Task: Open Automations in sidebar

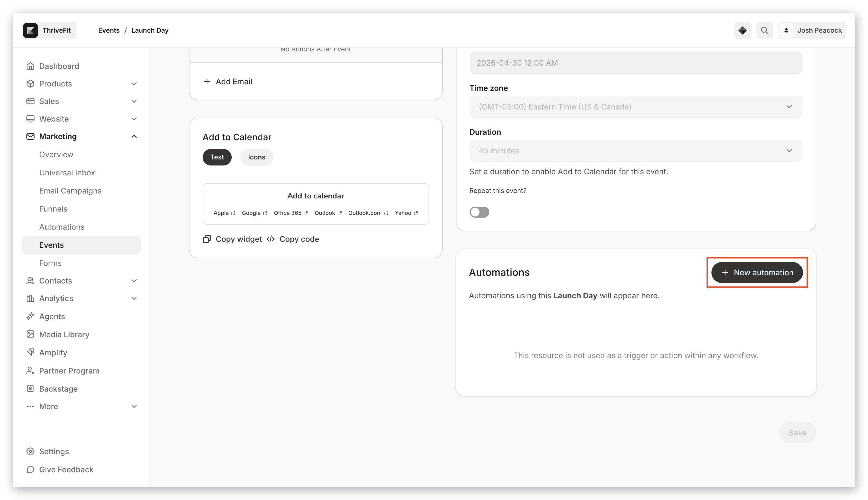Action: tap(62, 227)
